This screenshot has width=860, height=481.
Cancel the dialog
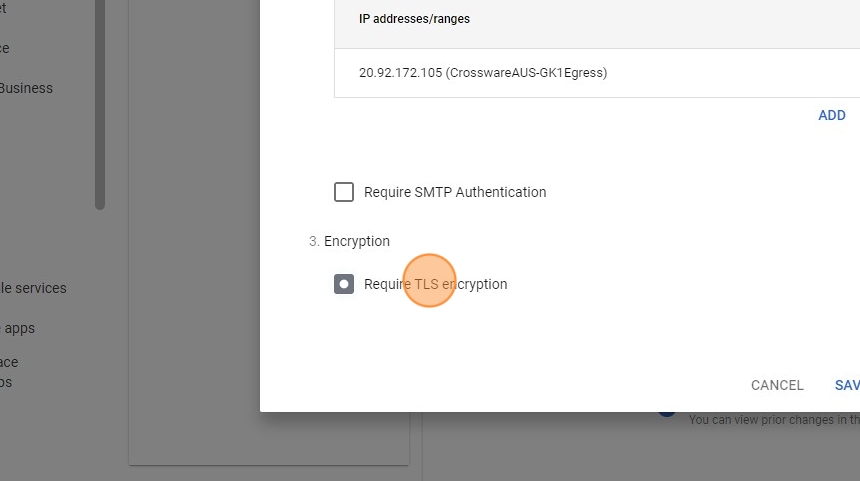pyautogui.click(x=777, y=385)
